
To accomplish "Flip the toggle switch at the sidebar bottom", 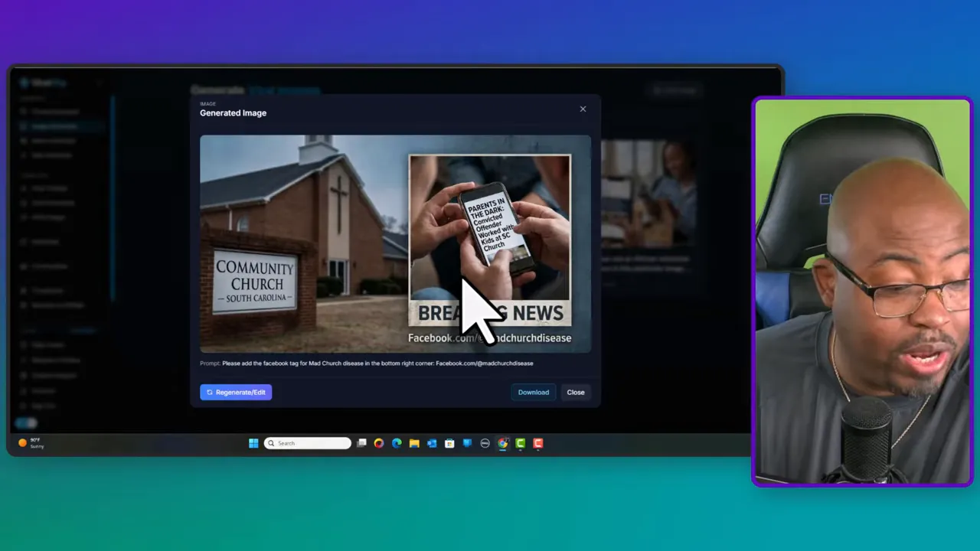I will point(26,422).
